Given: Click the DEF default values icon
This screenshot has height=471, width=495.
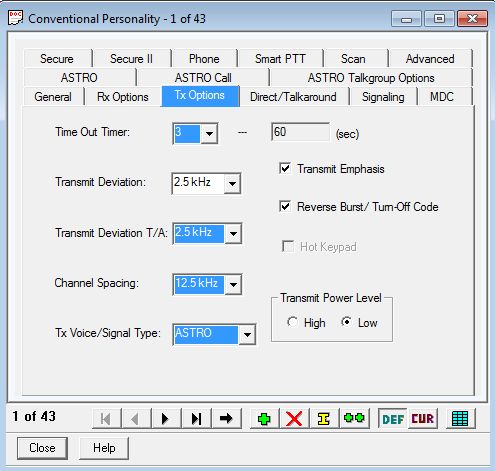Looking at the screenshot, I should 393,419.
